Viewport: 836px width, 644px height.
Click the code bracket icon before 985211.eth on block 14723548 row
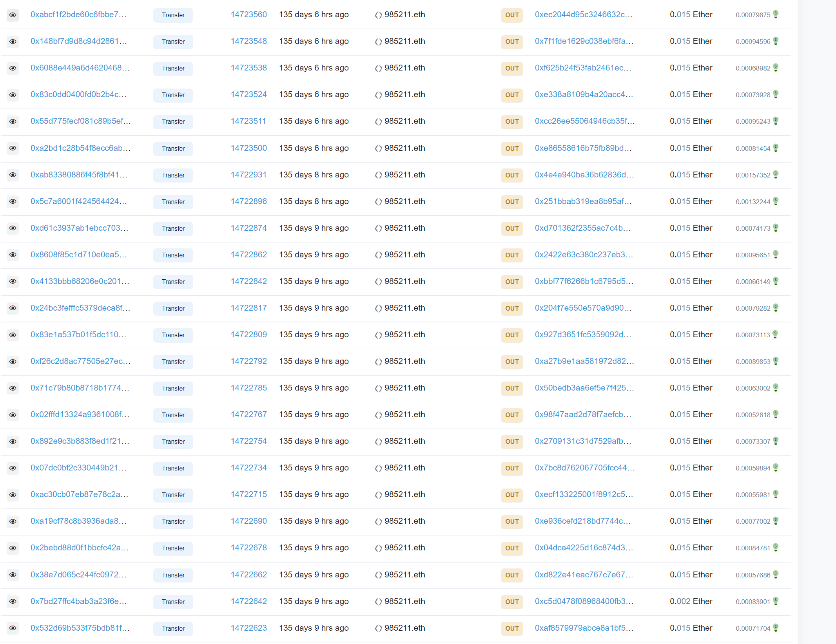378,42
